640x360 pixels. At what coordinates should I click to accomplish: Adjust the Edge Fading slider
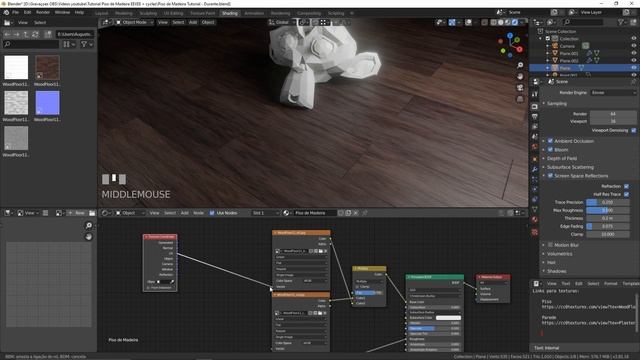coord(608,226)
